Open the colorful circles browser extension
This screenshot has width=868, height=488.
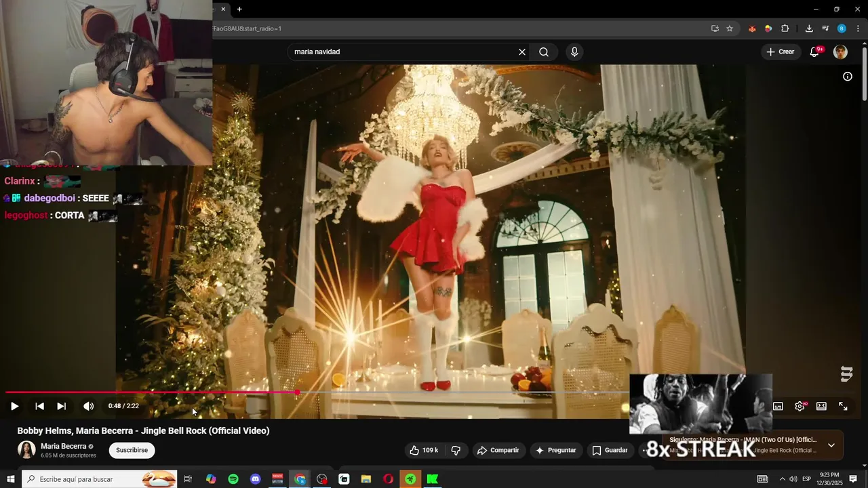[x=768, y=28]
